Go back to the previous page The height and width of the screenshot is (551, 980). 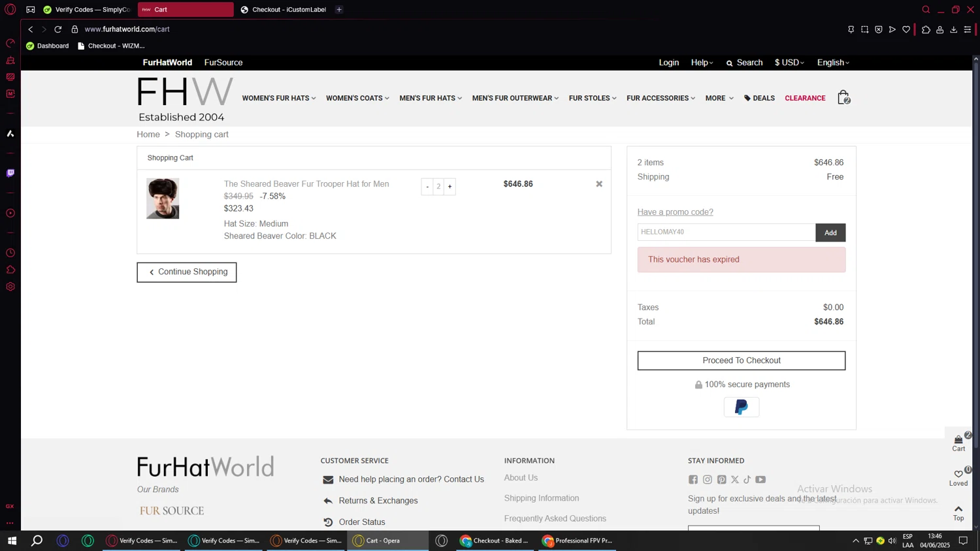31,29
